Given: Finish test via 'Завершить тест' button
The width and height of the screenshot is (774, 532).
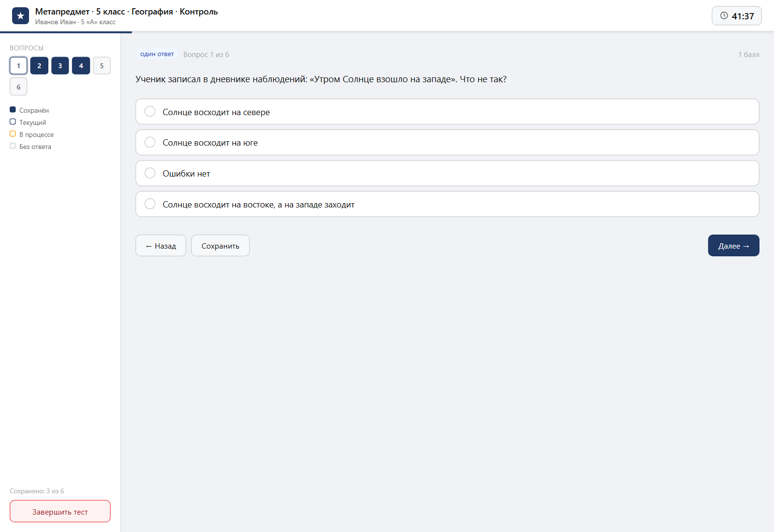Looking at the screenshot, I should click(x=60, y=511).
